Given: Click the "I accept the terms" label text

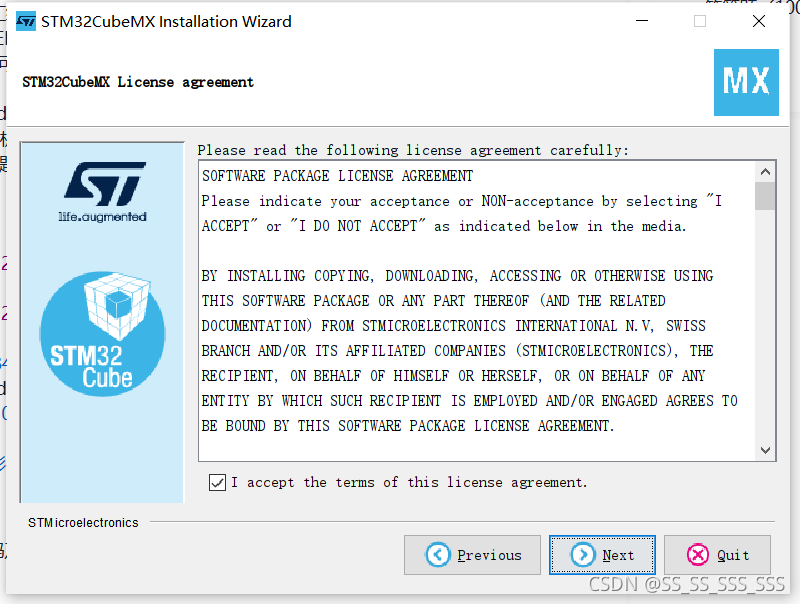Looking at the screenshot, I should (409, 482).
